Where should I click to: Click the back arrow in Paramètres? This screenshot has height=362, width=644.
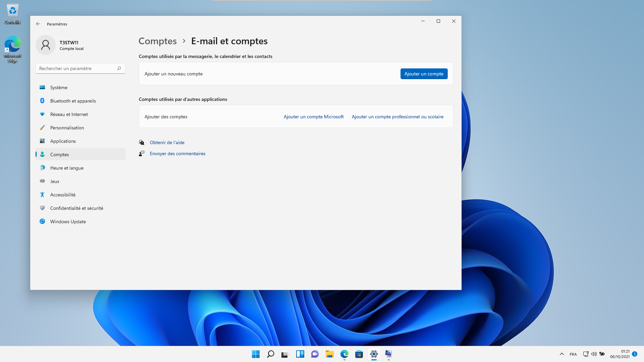(38, 24)
